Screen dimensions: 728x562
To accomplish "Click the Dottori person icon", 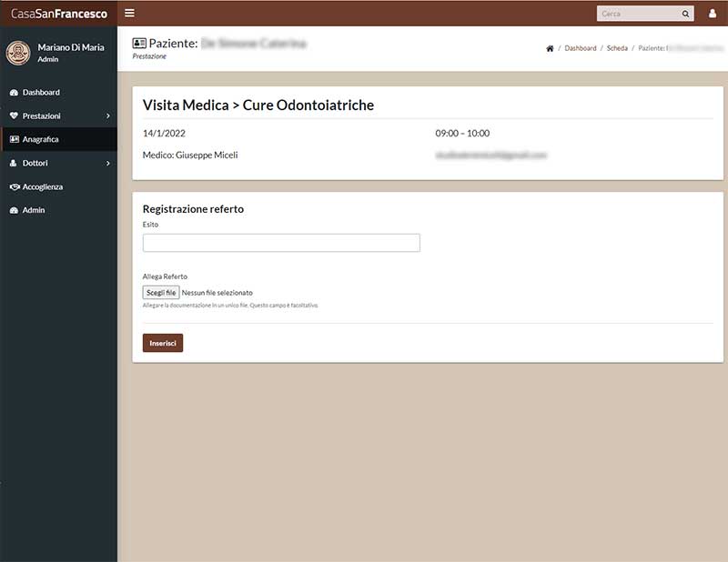I will point(14,163).
